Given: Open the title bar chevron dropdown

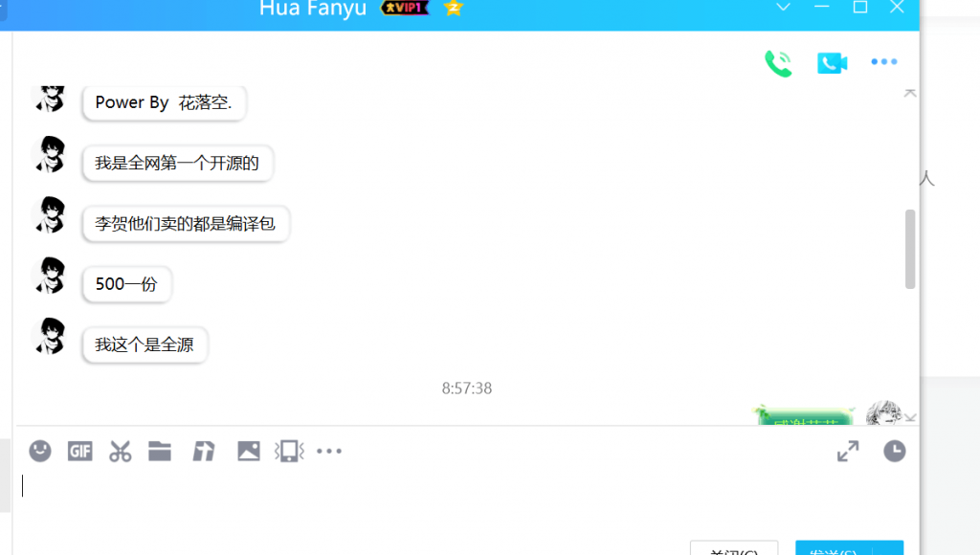Looking at the screenshot, I should [783, 8].
